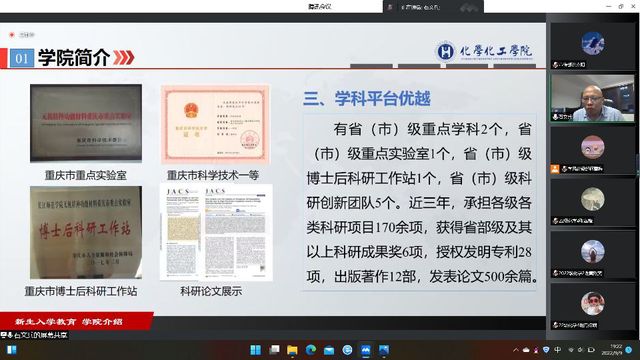Open Task View from the taskbar
The height and width of the screenshot is (360, 640).
[274, 350]
